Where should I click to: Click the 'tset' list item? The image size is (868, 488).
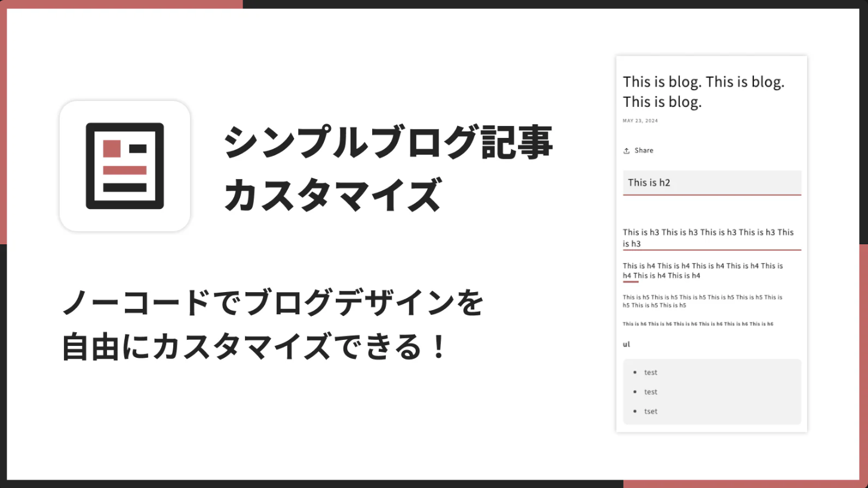(651, 411)
